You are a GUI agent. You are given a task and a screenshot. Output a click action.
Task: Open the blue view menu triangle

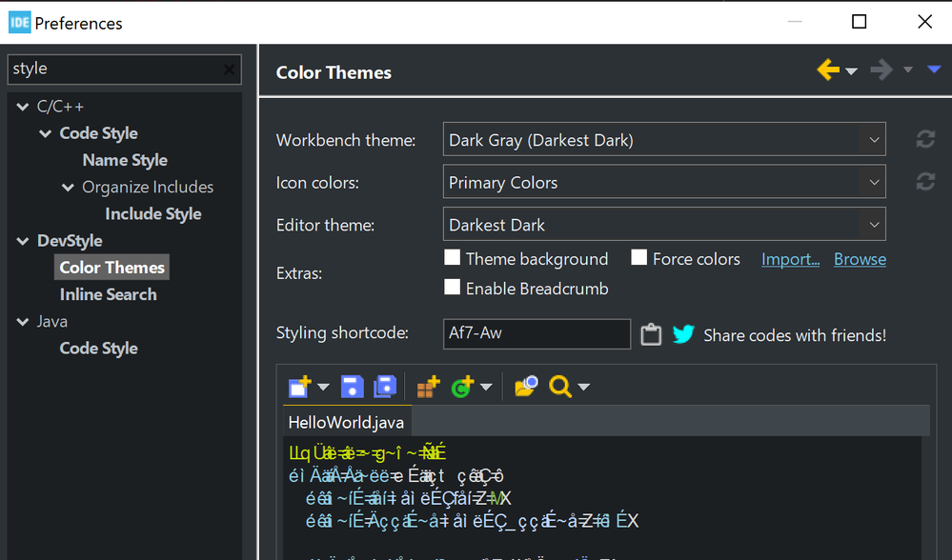coord(934,70)
